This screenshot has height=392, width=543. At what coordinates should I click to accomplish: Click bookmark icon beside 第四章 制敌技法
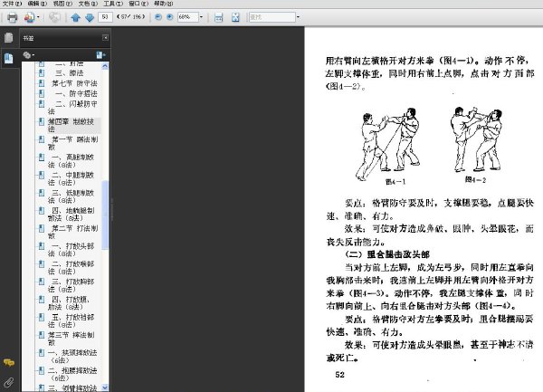click(x=42, y=121)
